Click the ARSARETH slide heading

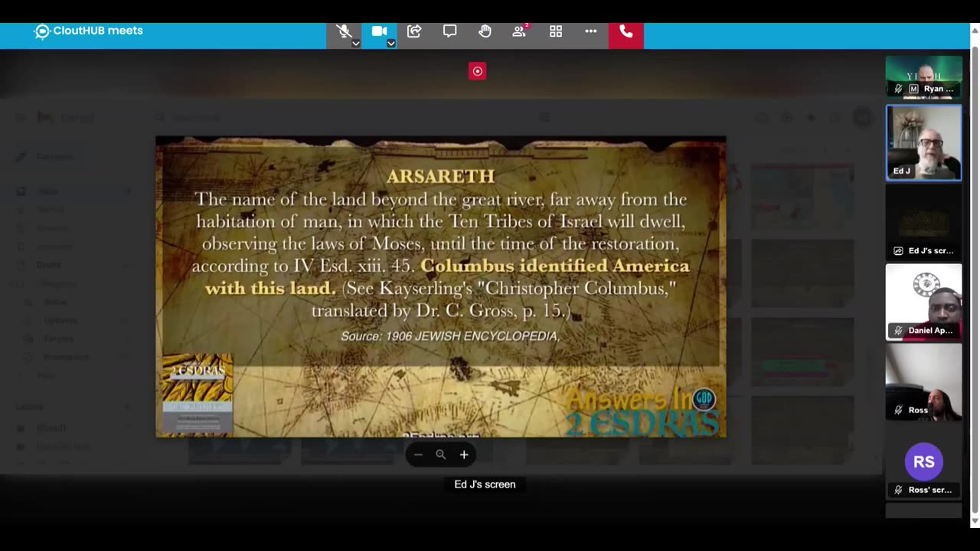pyautogui.click(x=440, y=176)
